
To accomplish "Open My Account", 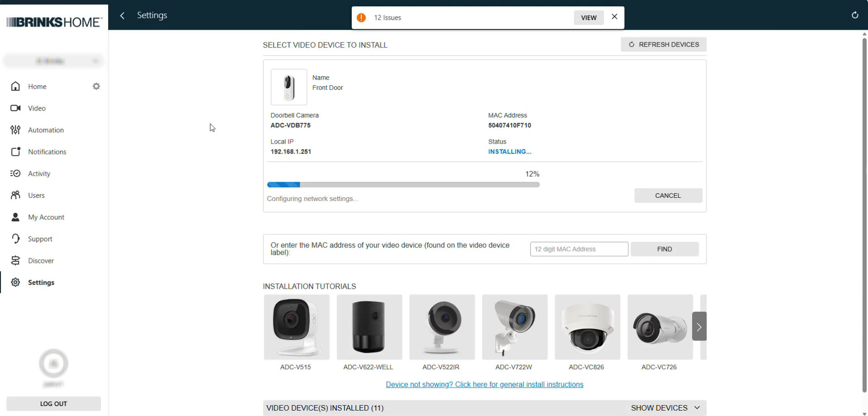I will pos(46,217).
